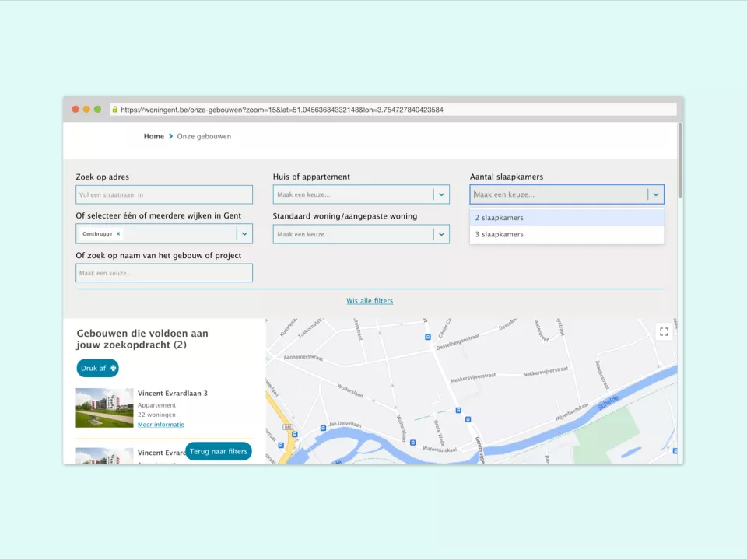Click bus stop marker near Destelbergenstraat
This screenshot has height=560, width=747.
coord(428,337)
